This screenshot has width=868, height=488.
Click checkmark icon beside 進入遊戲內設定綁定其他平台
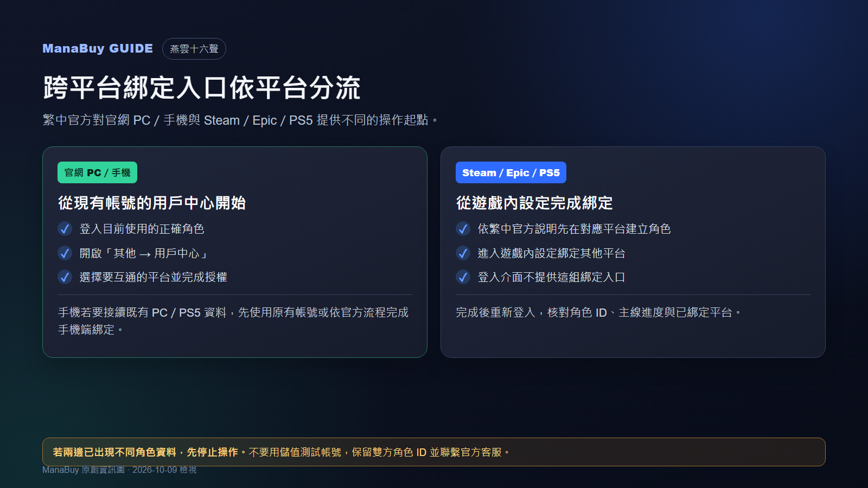[x=463, y=253]
